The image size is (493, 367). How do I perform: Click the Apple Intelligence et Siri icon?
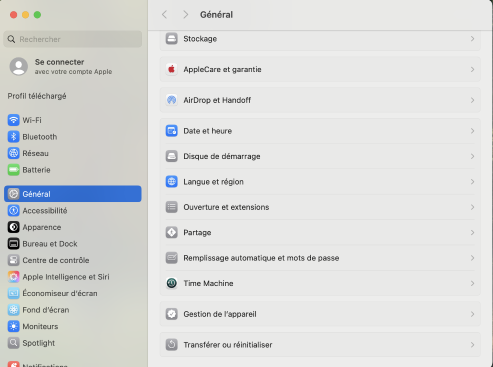(x=14, y=277)
